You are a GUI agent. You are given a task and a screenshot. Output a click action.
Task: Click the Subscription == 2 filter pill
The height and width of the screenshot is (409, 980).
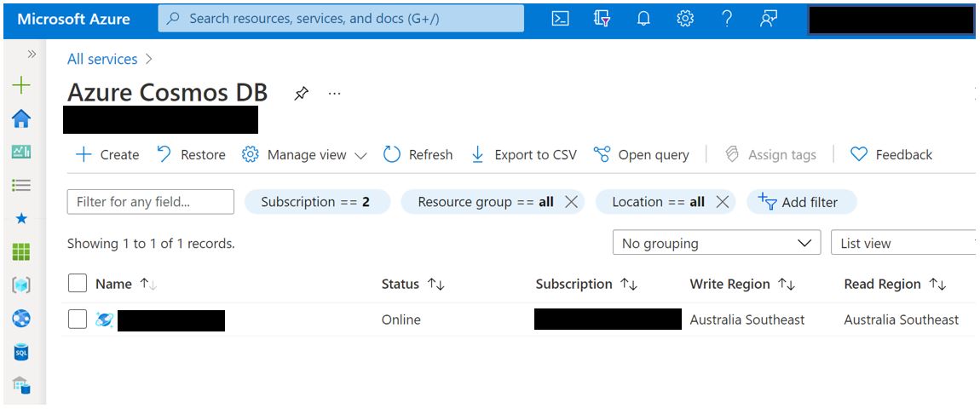(x=318, y=202)
